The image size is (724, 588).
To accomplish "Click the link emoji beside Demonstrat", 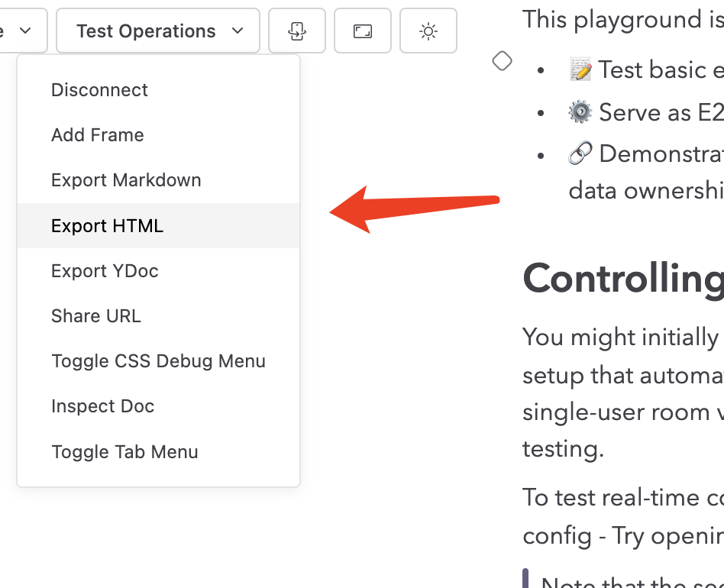I will 580,153.
